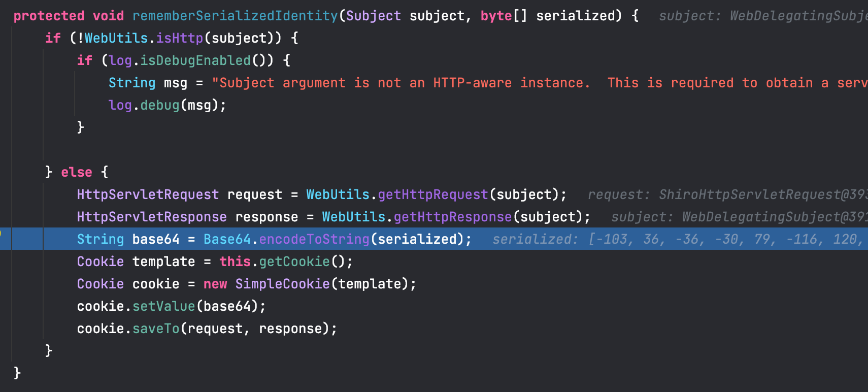Click the HttpServletRequest type name
868x392 pixels.
pyautogui.click(x=148, y=194)
